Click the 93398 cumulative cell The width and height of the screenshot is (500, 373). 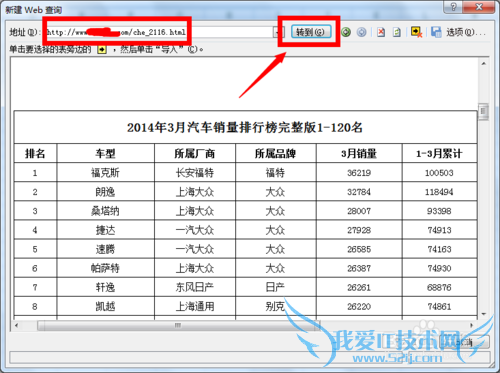[x=439, y=211]
